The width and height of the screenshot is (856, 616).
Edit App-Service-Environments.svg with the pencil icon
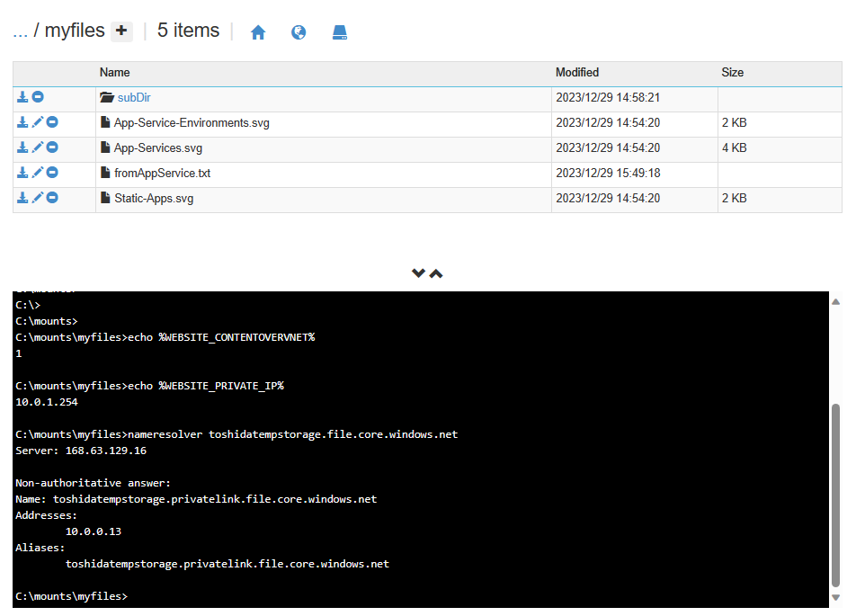38,122
